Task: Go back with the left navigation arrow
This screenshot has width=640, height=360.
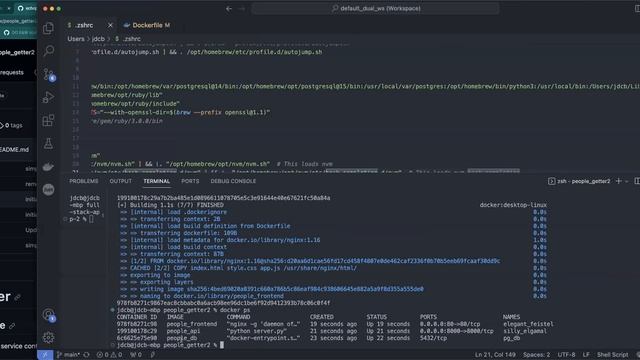Action: coord(229,8)
